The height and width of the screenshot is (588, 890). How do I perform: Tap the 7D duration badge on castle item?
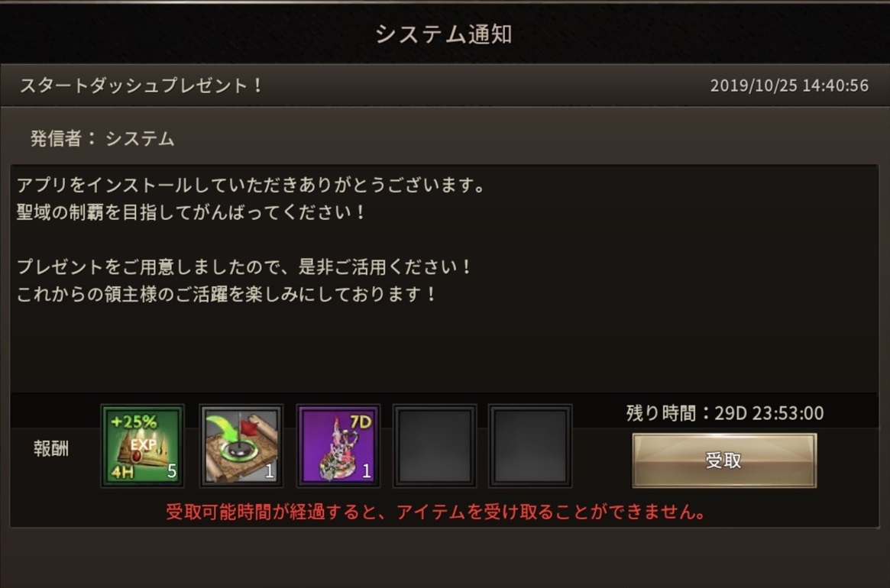coord(361,422)
